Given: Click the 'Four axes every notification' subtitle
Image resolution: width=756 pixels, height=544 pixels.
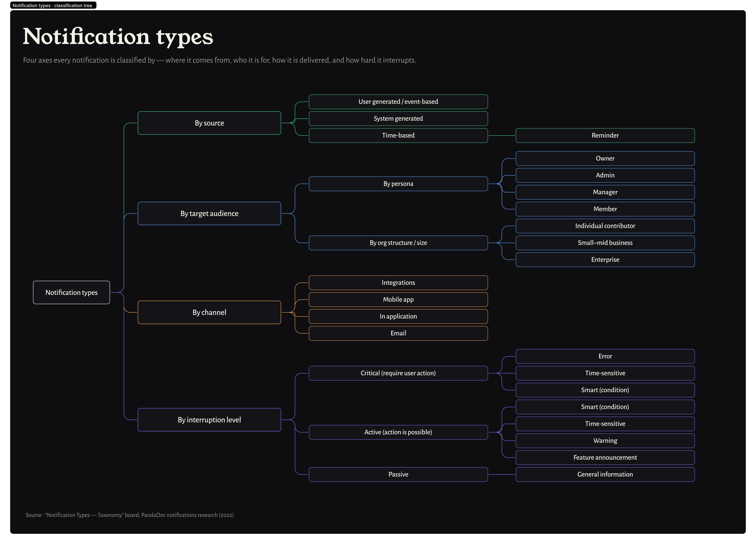Looking at the screenshot, I should (219, 60).
